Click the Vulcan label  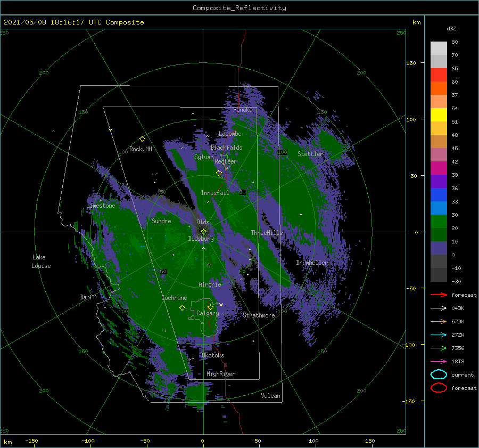tap(271, 396)
